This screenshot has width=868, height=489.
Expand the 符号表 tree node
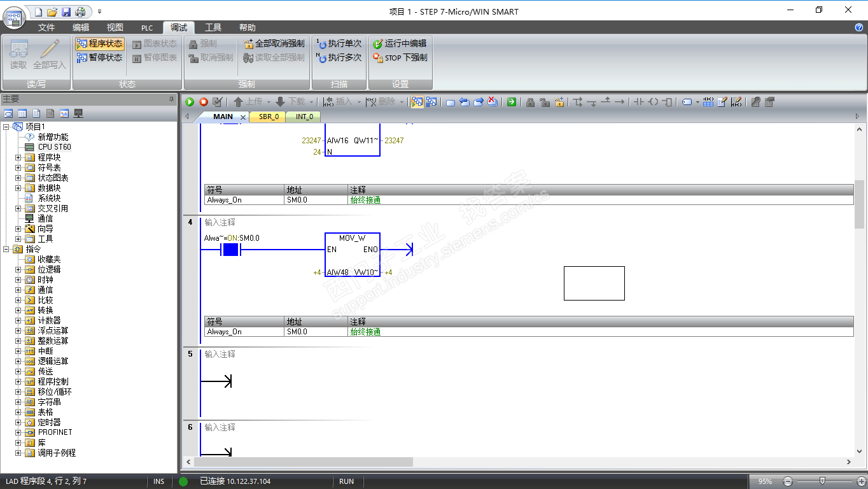tap(18, 167)
